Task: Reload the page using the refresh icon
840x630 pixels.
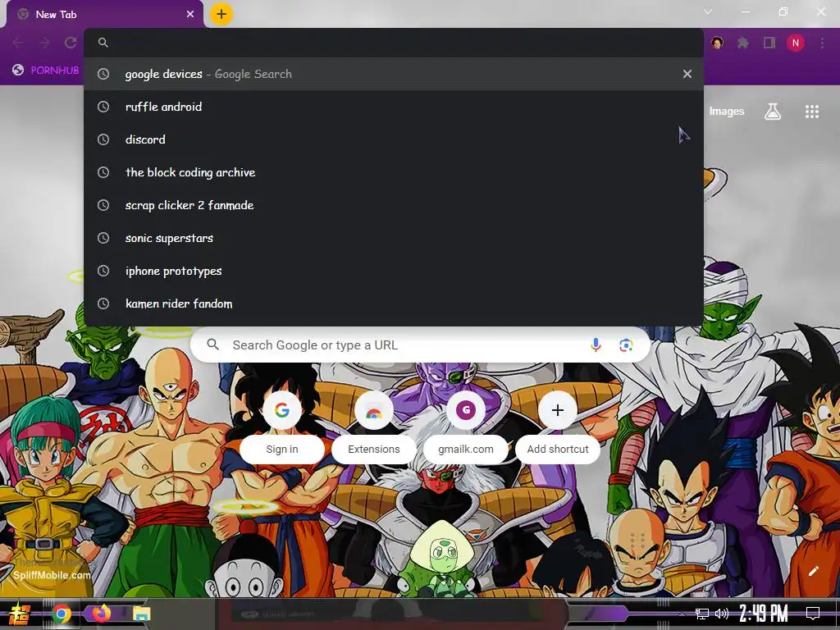Action: coord(71,43)
